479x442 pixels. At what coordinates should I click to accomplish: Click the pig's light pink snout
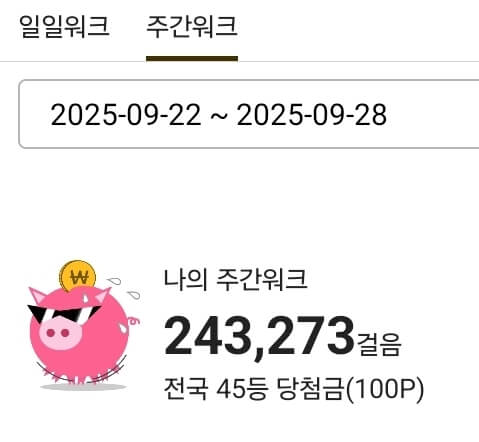tap(60, 333)
